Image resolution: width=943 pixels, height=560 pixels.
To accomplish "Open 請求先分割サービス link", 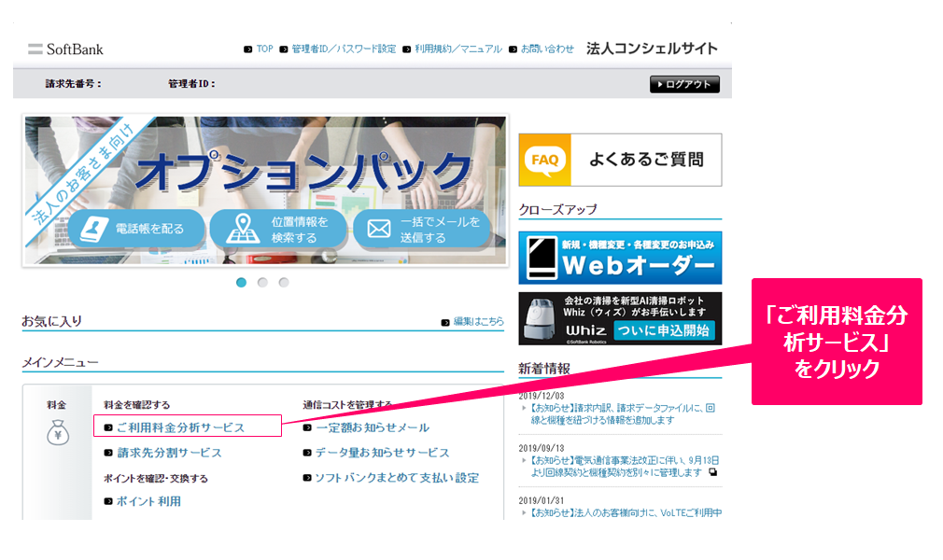I will tap(169, 453).
